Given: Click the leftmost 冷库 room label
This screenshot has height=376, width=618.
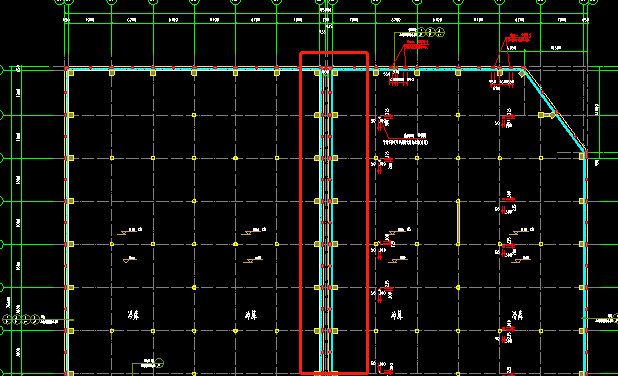Looking at the screenshot, I should (133, 315).
